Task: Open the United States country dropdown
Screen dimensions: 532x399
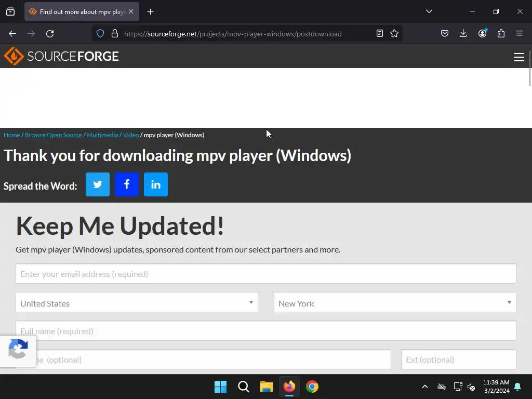Action: tap(137, 302)
